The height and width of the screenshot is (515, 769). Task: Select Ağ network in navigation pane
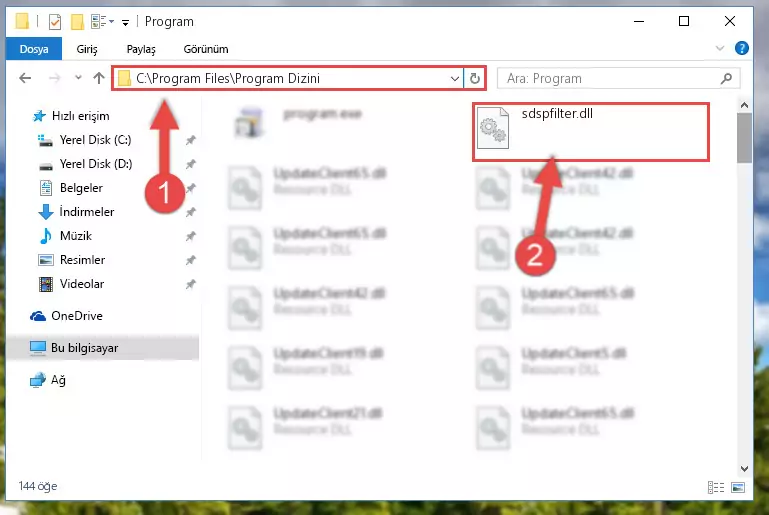tap(58, 380)
